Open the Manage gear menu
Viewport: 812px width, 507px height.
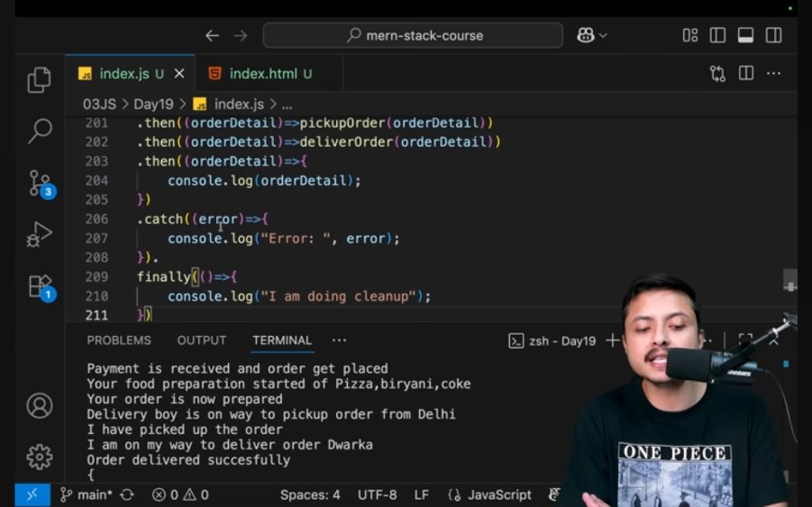coord(40,457)
